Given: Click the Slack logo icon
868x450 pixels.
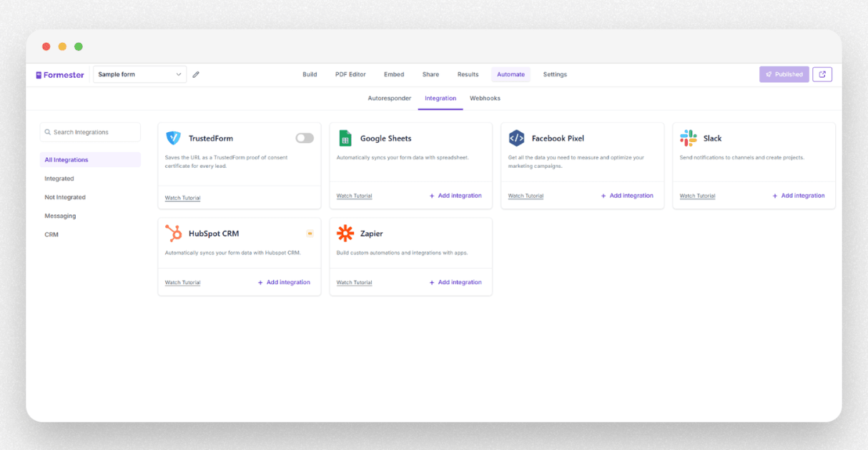Looking at the screenshot, I should (689, 139).
